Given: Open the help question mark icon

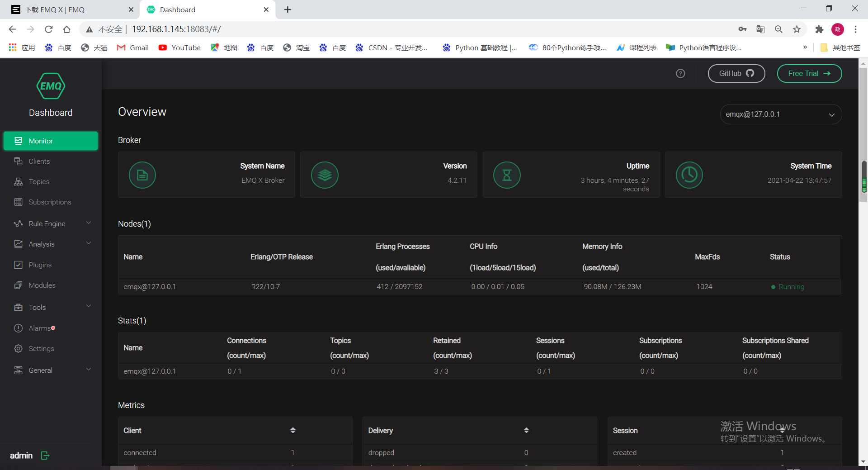Looking at the screenshot, I should click(680, 73).
